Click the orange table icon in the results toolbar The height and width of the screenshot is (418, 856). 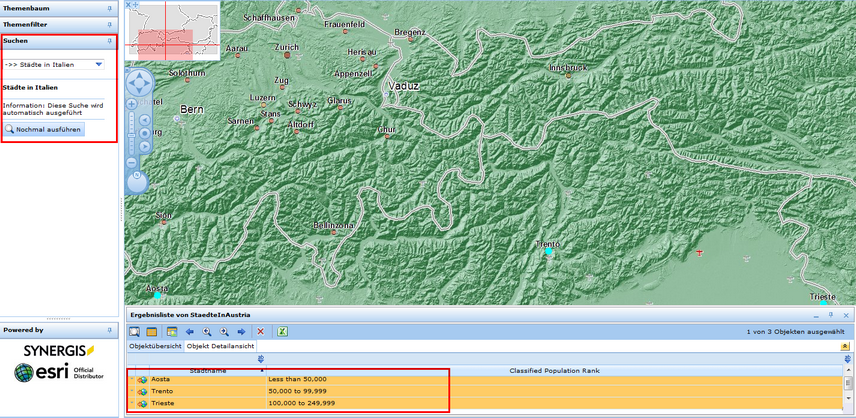[x=152, y=331]
